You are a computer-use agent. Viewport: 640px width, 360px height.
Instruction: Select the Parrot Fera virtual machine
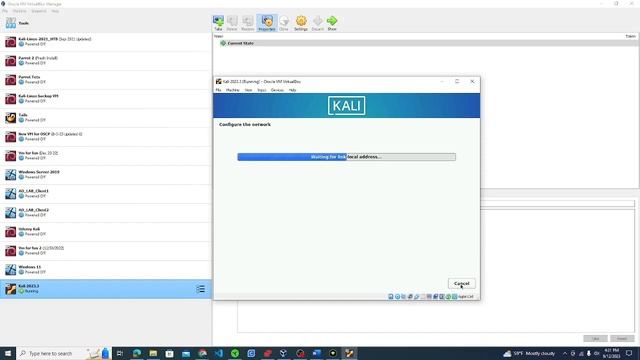106,80
